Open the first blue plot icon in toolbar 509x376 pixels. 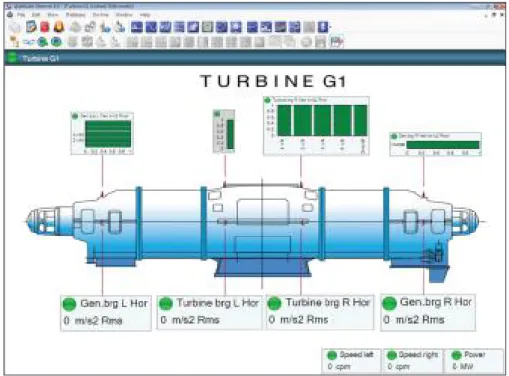point(137,27)
